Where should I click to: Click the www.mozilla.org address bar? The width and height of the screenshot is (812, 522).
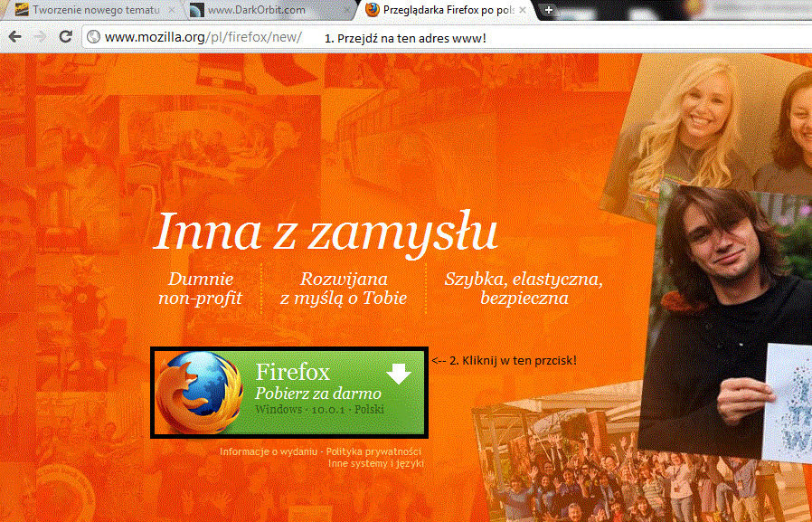pos(446,37)
